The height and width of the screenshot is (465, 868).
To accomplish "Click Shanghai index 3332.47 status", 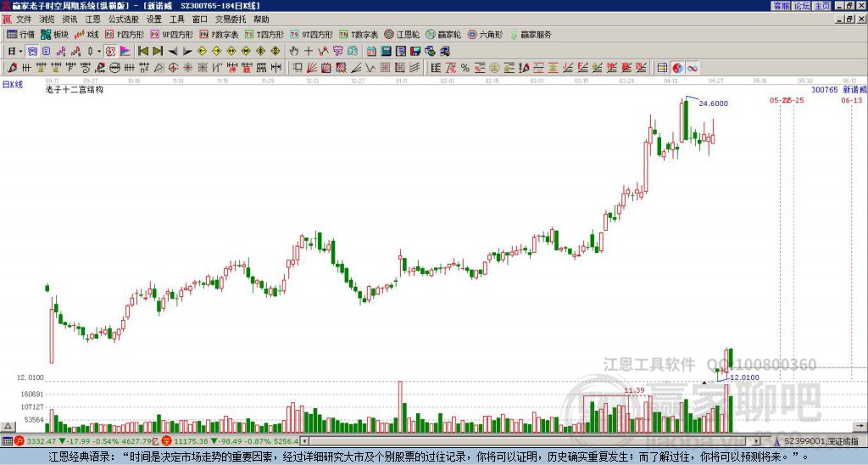I will click(42, 441).
